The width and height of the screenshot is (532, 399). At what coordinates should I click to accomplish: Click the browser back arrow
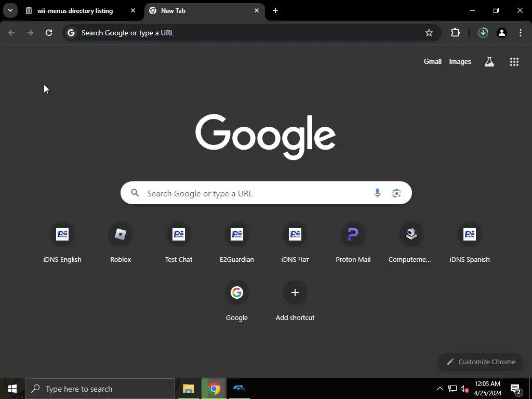(11, 33)
